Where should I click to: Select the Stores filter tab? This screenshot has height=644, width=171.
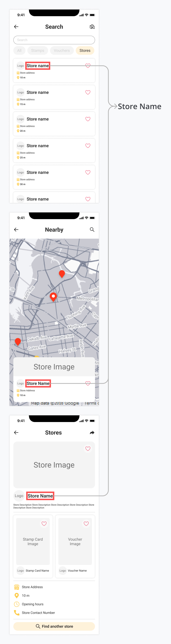click(85, 50)
